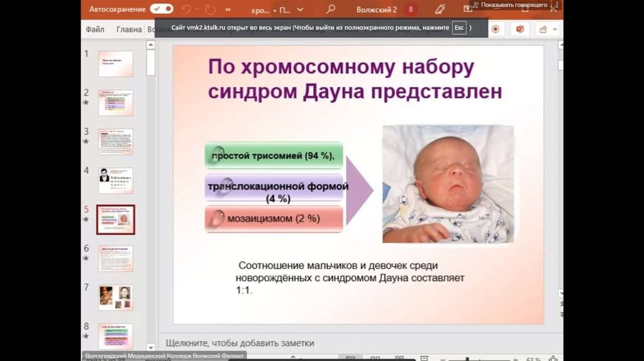This screenshot has width=644, height=361.
Task: Open the file name dropdown chevron
Action: point(300,9)
